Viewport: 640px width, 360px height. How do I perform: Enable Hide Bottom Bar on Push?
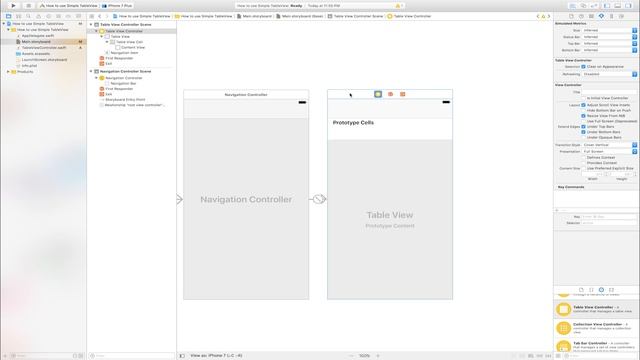point(583,111)
